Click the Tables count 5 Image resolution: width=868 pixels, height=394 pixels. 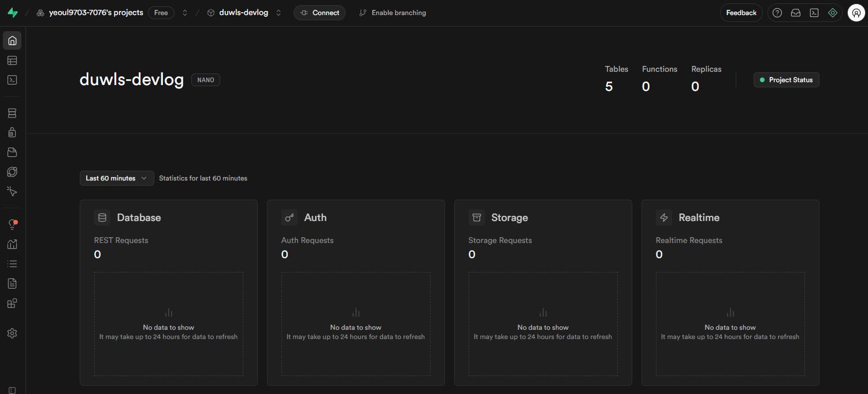click(x=609, y=87)
